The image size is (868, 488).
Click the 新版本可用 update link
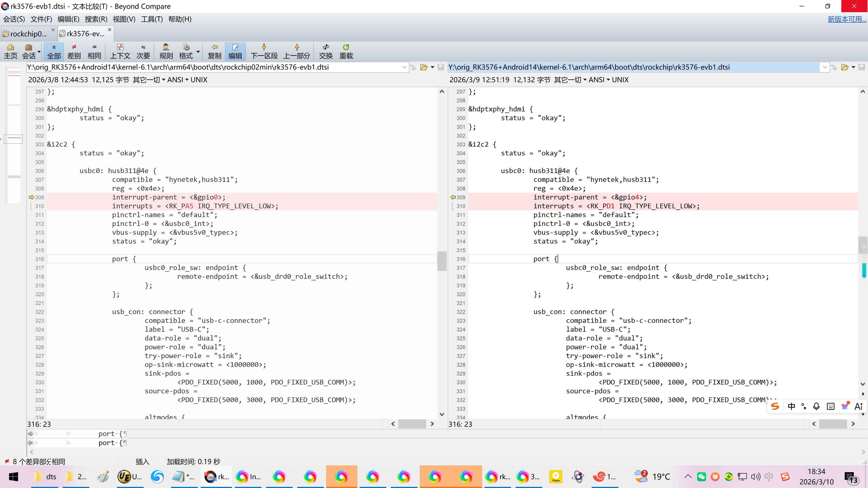click(847, 19)
